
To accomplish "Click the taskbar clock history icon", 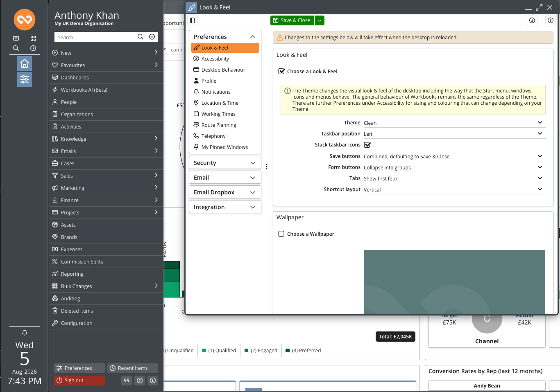I will 33,48.
